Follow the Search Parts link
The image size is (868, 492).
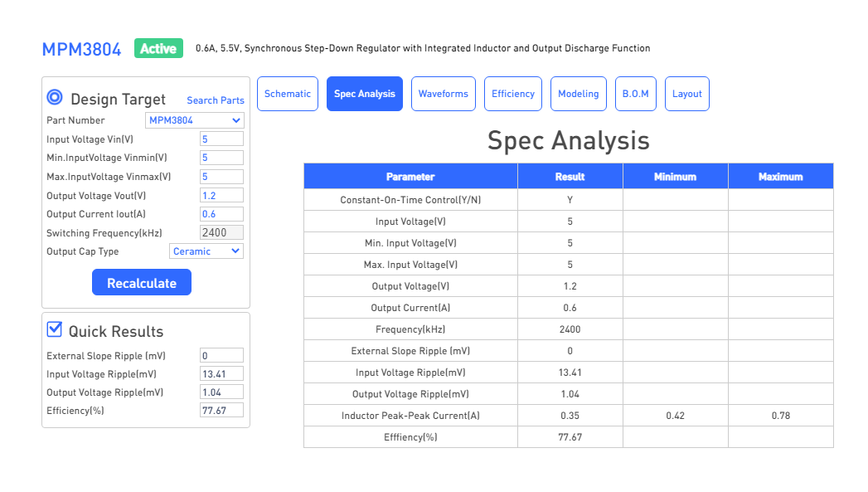(216, 100)
